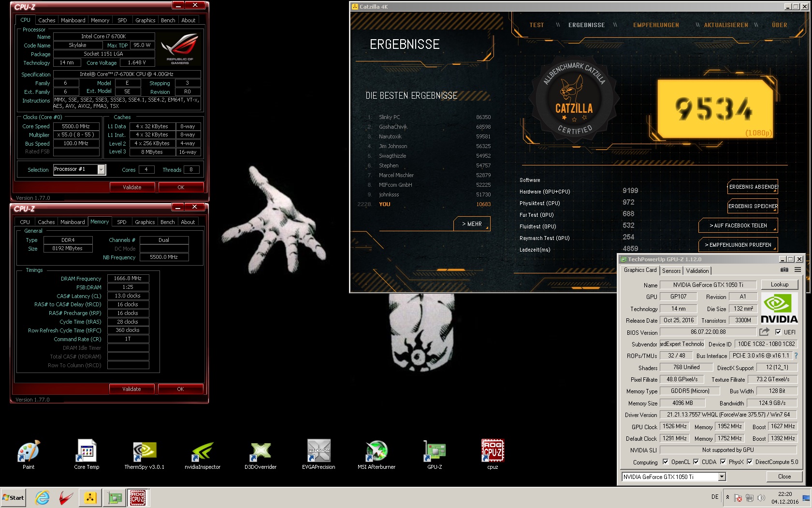Click Core Speed value 5500.0 MHz

point(76,126)
